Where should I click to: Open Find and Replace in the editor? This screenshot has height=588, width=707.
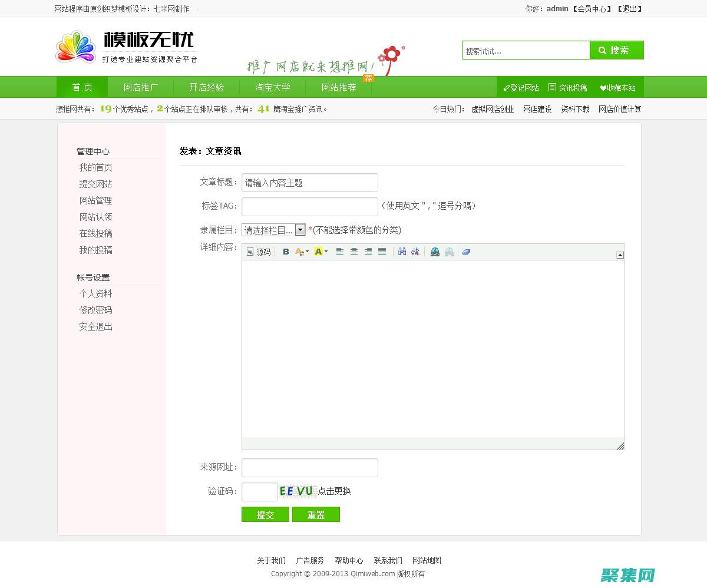pos(415,252)
